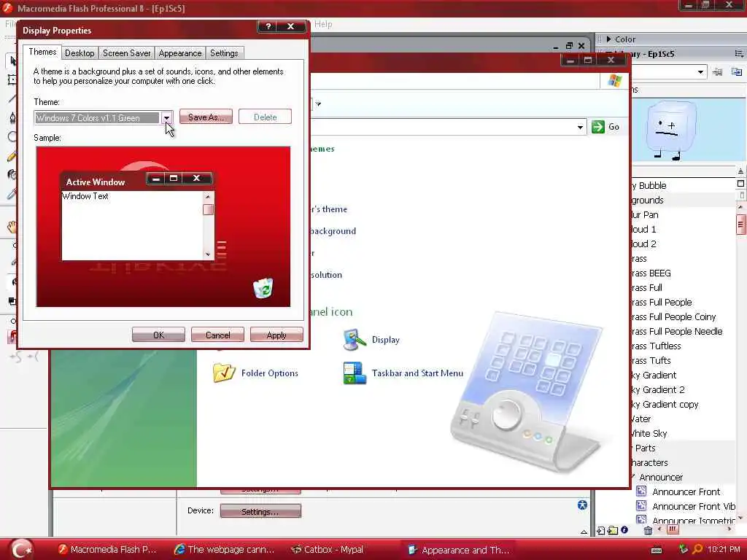Select rass Full People Needle item
The image size is (747, 560).
[x=677, y=332]
